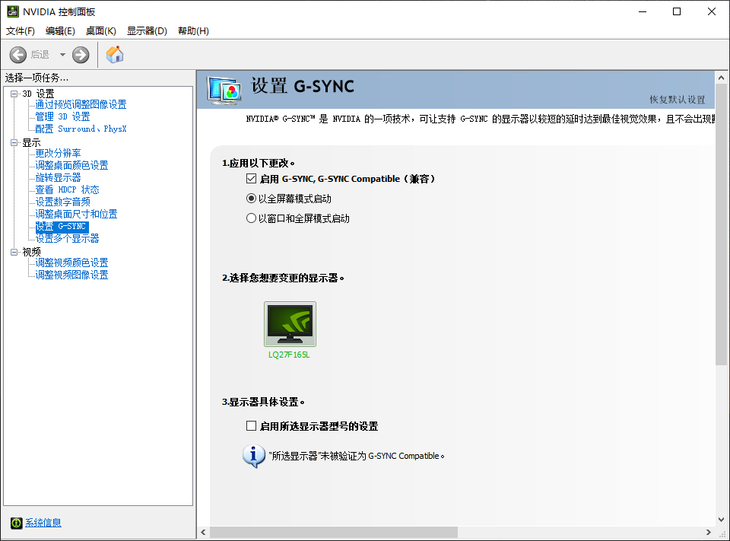Select the LQ27F165L monitor icon
This screenshot has height=541, width=730.
(289, 325)
